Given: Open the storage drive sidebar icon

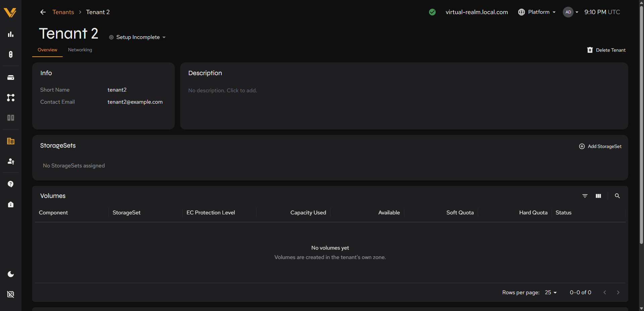Looking at the screenshot, I should tap(11, 77).
